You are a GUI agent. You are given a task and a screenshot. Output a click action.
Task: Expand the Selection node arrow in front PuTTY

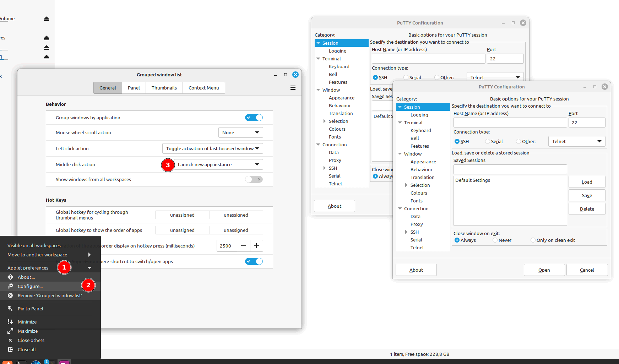[406, 185]
